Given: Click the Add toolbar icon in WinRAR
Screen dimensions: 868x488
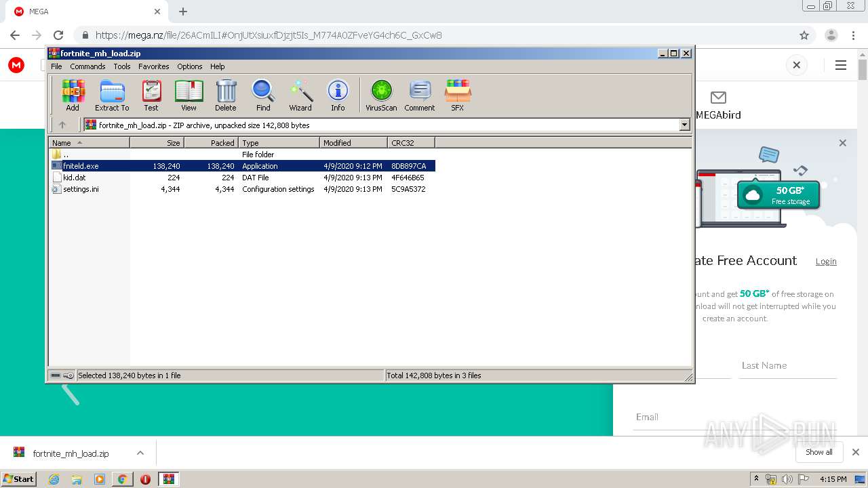Looking at the screenshot, I should tap(73, 95).
